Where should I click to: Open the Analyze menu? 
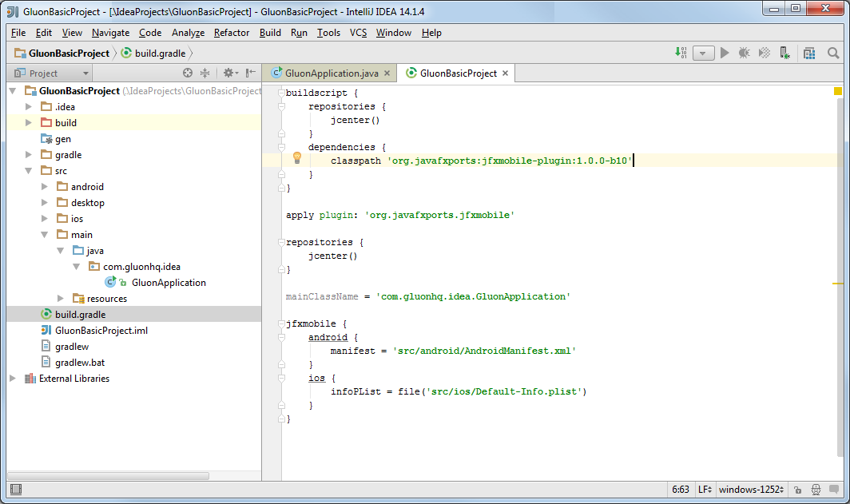pyautogui.click(x=188, y=33)
